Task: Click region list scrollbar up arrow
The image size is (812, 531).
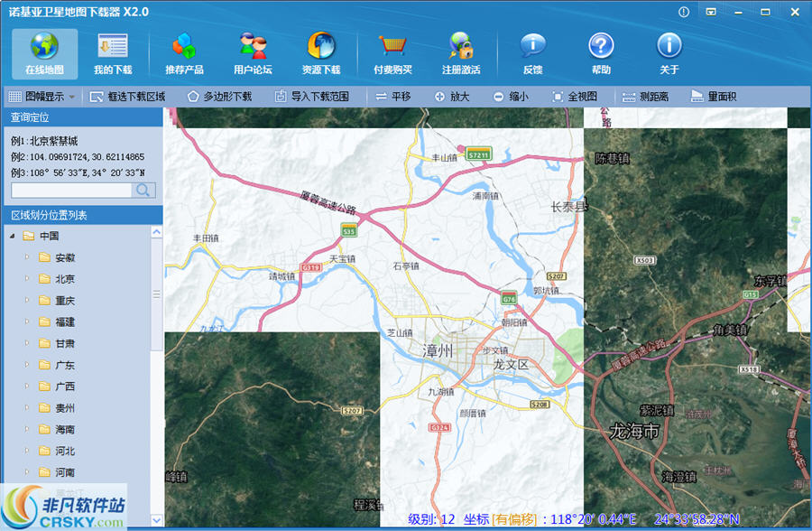Action: (156, 232)
